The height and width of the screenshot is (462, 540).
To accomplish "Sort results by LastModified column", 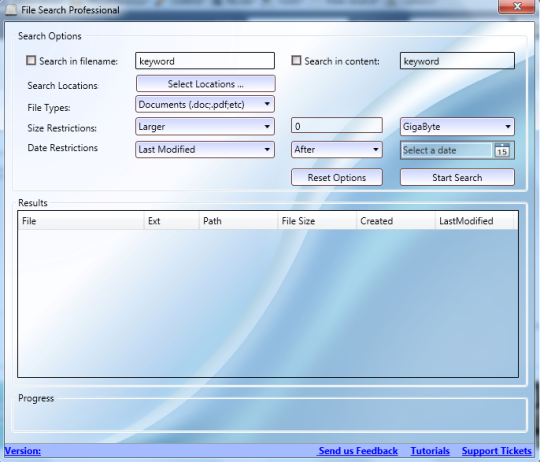I will coord(475,221).
